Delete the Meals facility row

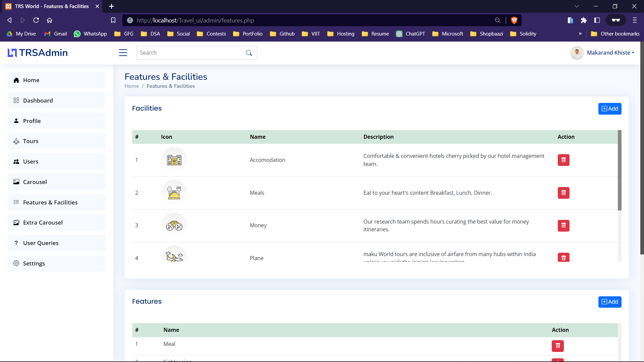(x=563, y=193)
